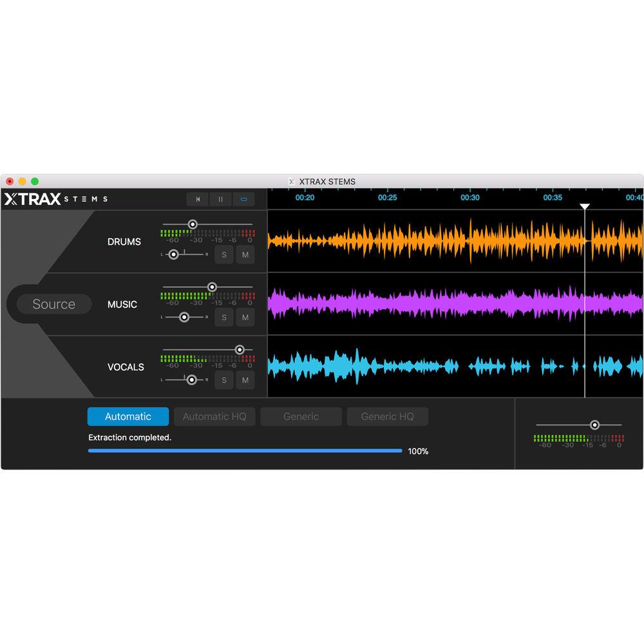Select the Automatic HQ extraction mode
The height and width of the screenshot is (644, 644).
(214, 416)
